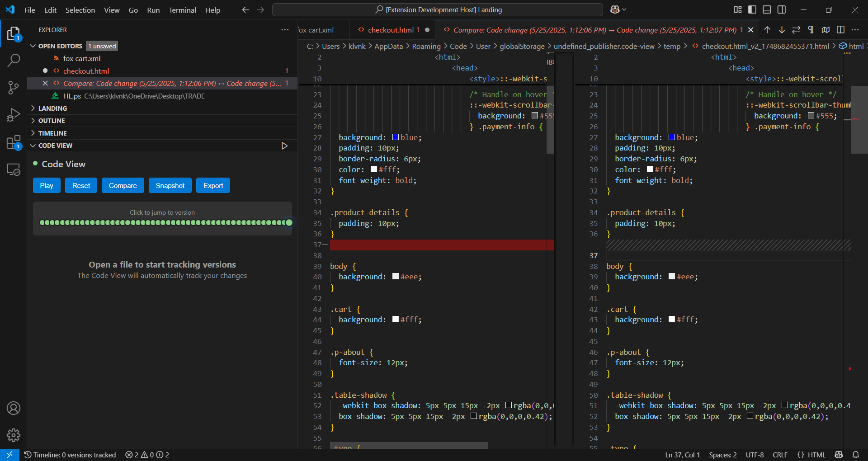
Task: Open the Copilot dropdown chevron in title bar
Action: pyautogui.click(x=625, y=9)
